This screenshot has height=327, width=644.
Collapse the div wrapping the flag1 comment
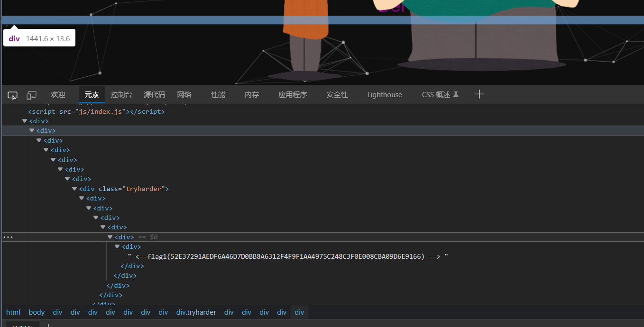[117, 246]
